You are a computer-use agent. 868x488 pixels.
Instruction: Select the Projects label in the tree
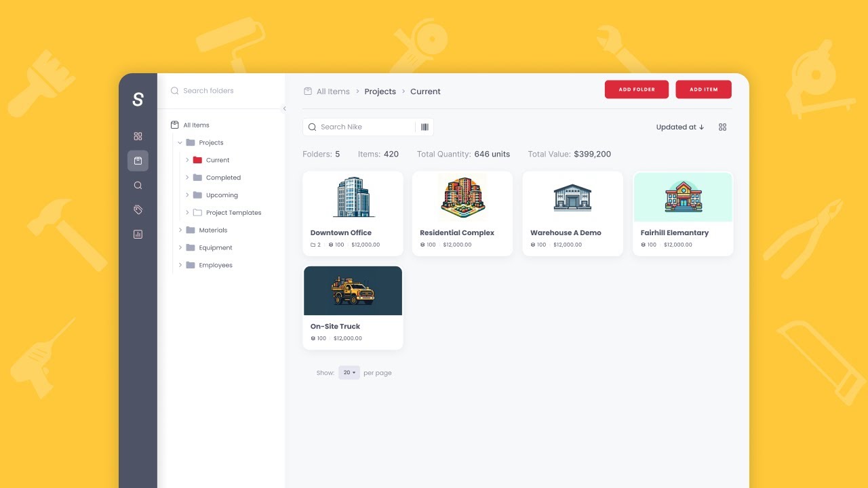click(x=211, y=143)
